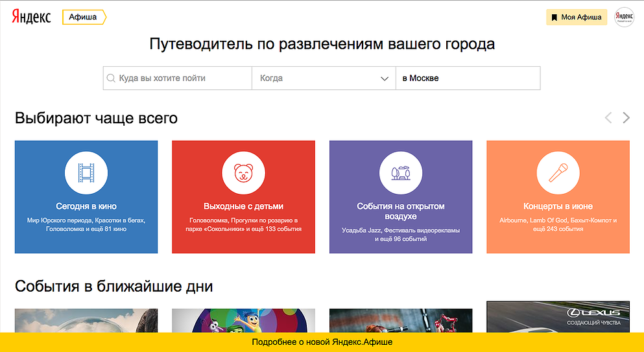Open the round profile avatar
Image resolution: width=644 pixels, height=352 pixels.
(x=624, y=18)
